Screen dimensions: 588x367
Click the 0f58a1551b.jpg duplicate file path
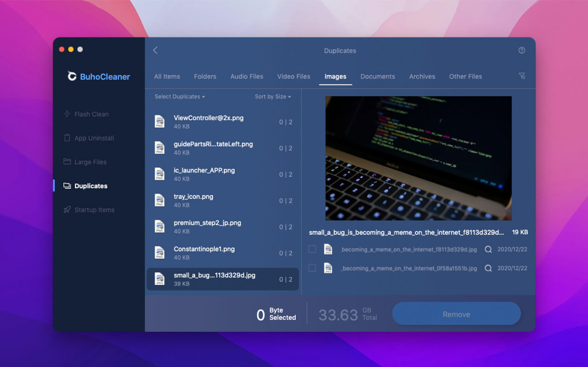click(x=409, y=268)
